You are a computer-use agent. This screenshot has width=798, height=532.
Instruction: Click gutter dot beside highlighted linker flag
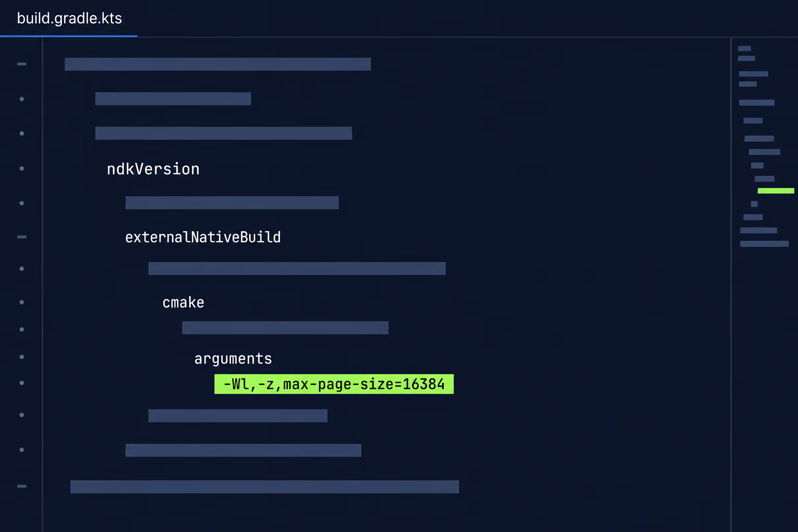(x=22, y=383)
